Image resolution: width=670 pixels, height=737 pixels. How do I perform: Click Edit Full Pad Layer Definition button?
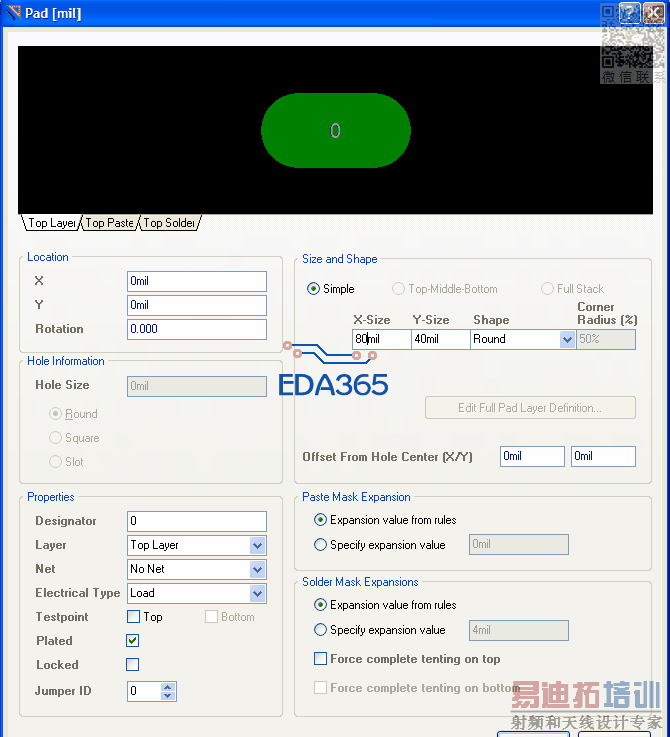[x=530, y=408]
